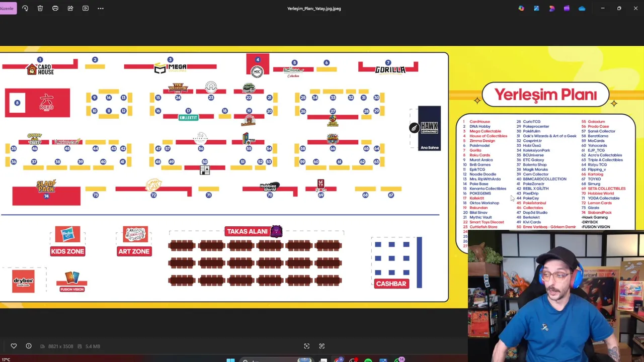
Task: Open the Windows Start button
Action: coord(230,360)
